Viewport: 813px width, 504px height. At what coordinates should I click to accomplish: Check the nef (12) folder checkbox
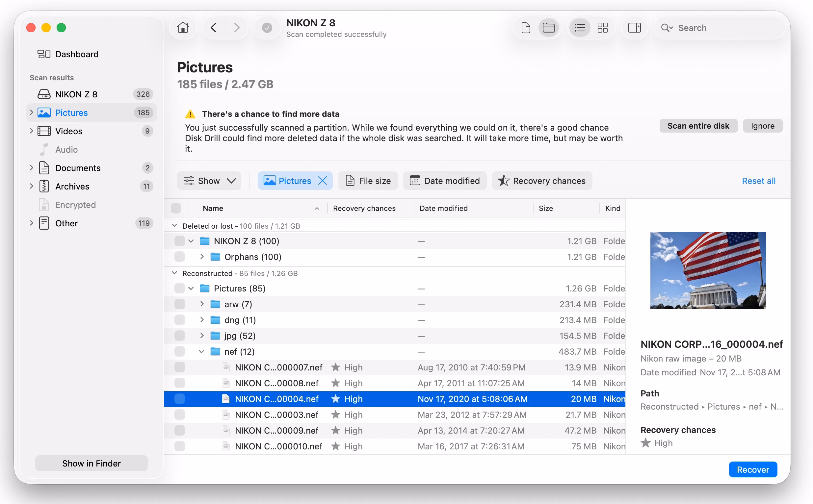click(x=179, y=351)
